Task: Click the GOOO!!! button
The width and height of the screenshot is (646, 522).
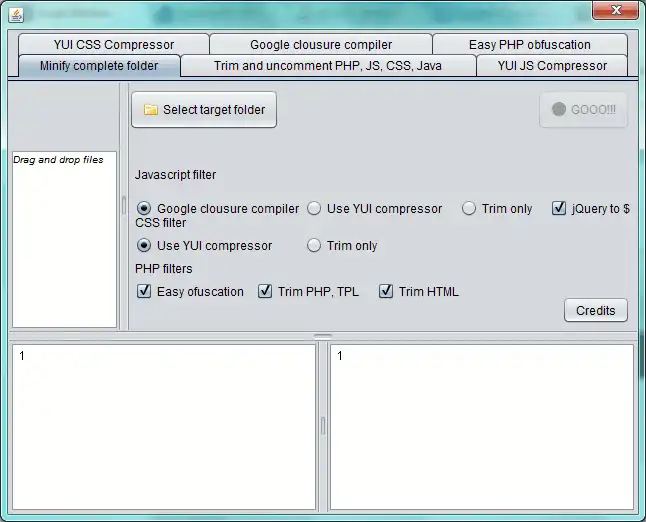Action: (x=583, y=110)
